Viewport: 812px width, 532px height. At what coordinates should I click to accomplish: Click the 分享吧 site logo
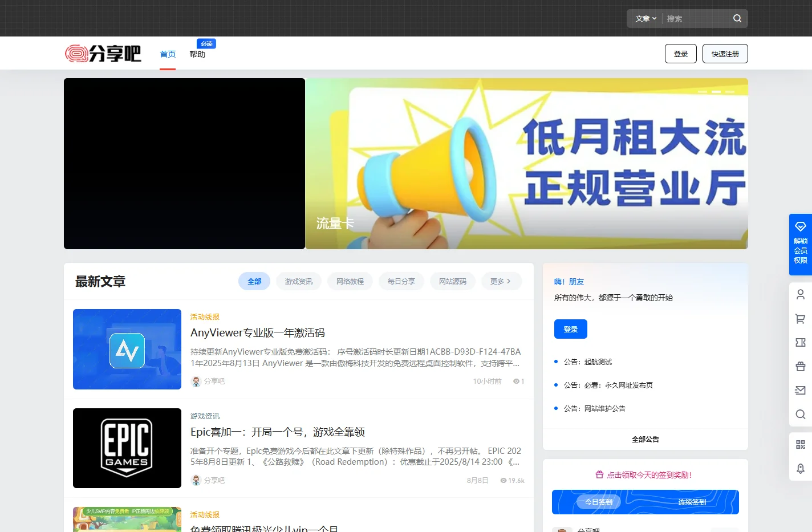(103, 54)
